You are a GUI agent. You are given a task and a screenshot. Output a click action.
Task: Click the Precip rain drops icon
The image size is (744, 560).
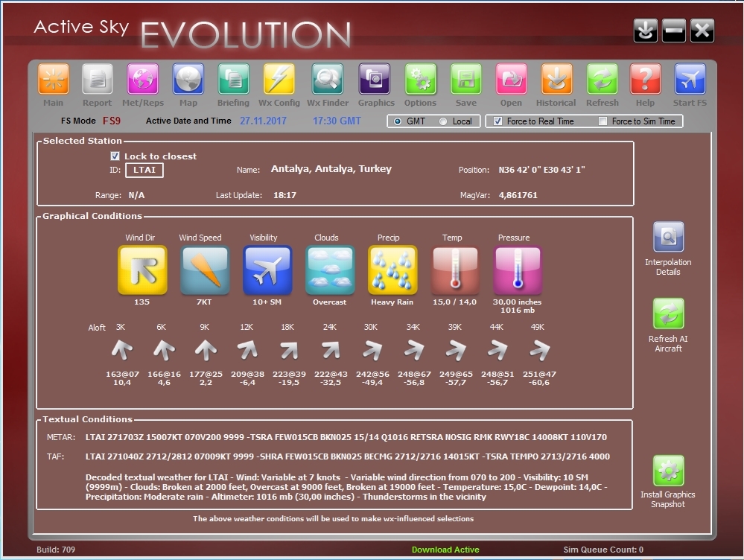(x=392, y=270)
